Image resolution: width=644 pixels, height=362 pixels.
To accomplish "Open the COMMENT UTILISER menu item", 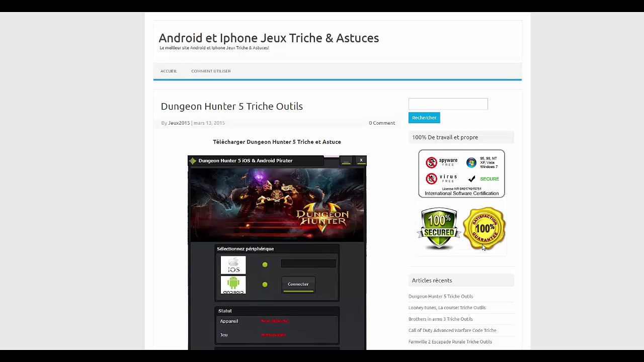I will tap(211, 71).
